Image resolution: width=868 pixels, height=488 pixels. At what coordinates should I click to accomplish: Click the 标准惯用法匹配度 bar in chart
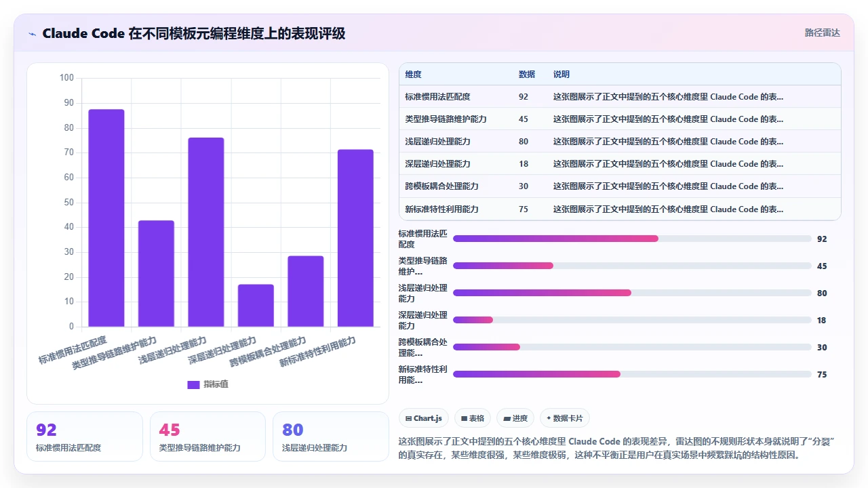click(106, 218)
